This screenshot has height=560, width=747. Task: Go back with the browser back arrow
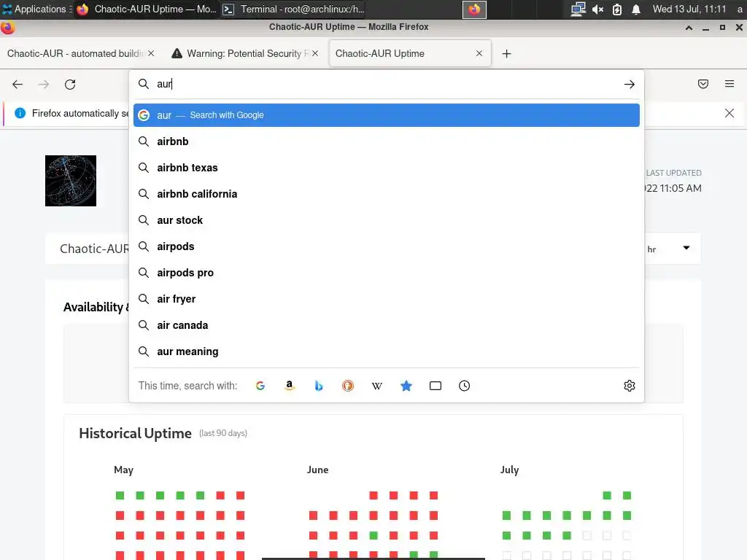coord(18,85)
